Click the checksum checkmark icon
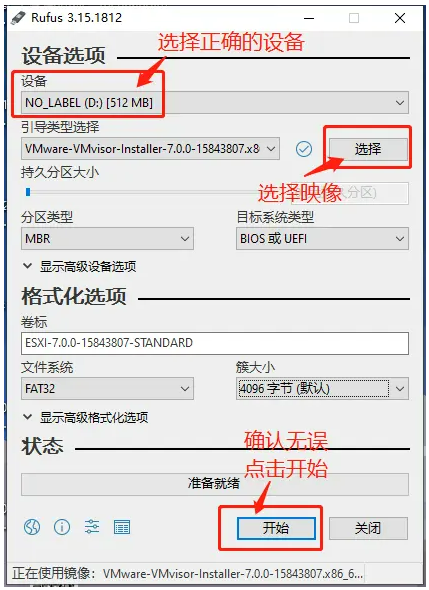The height and width of the screenshot is (590, 429). (x=304, y=149)
